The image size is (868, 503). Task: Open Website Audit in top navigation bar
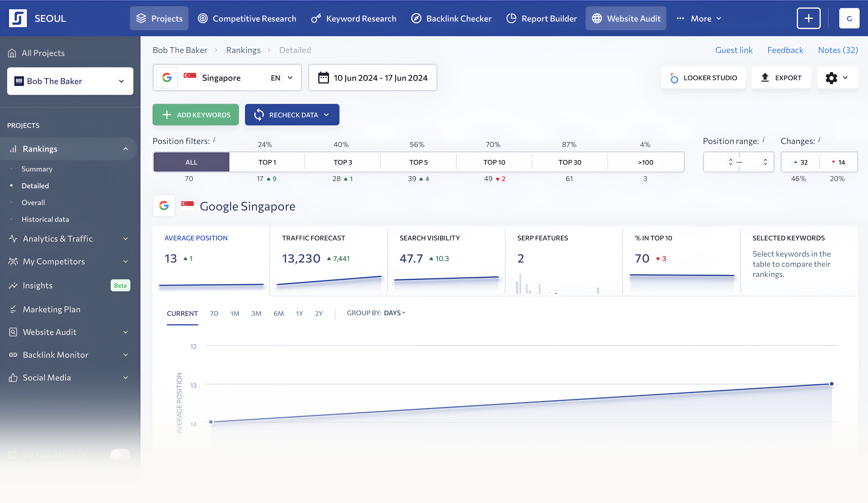coord(626,18)
